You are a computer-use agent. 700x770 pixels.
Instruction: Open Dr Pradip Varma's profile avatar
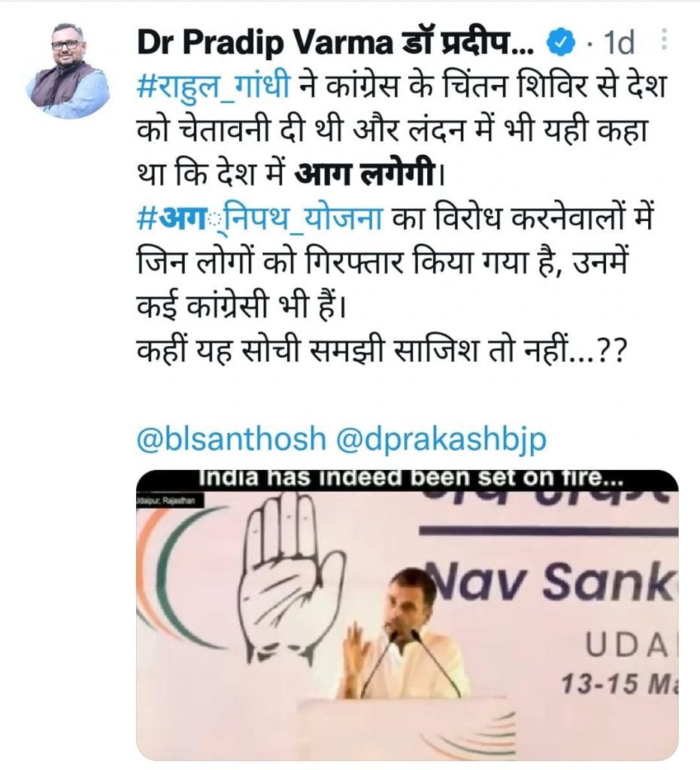[x=67, y=70]
